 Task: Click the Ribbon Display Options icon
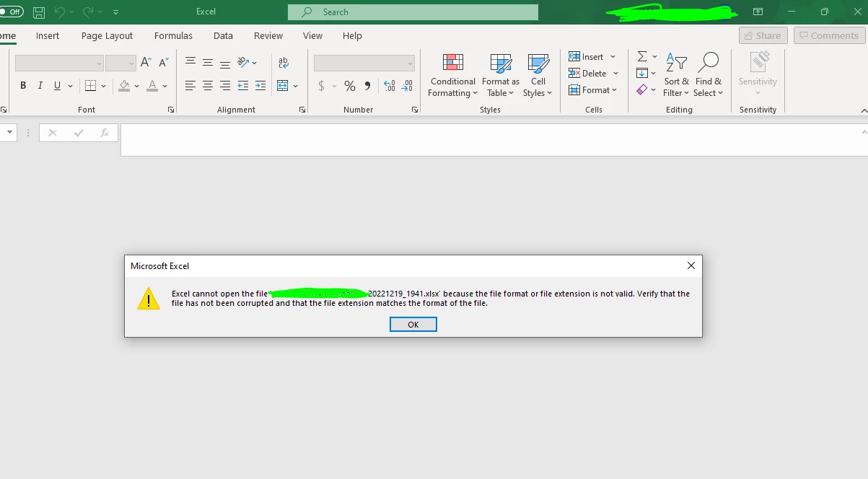(x=758, y=12)
